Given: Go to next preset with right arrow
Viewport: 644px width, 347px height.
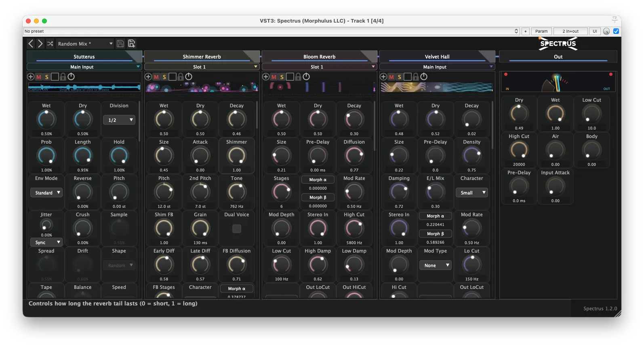Looking at the screenshot, I should coord(40,44).
